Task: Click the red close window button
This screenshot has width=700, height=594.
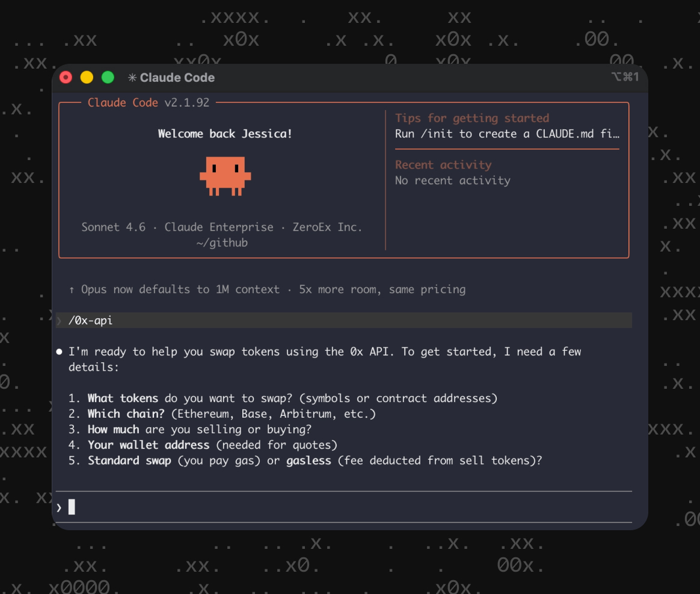Action: [66, 77]
